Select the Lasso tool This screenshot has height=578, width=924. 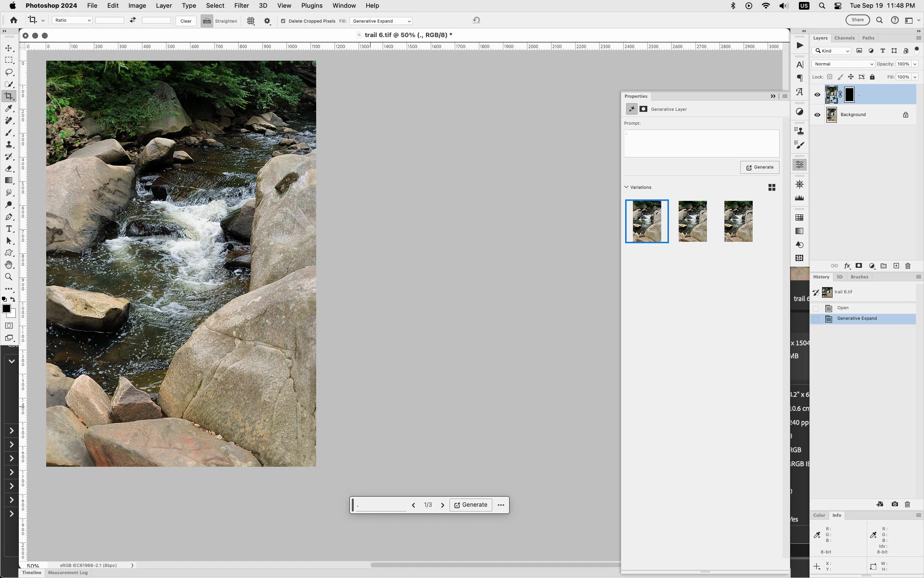point(9,72)
